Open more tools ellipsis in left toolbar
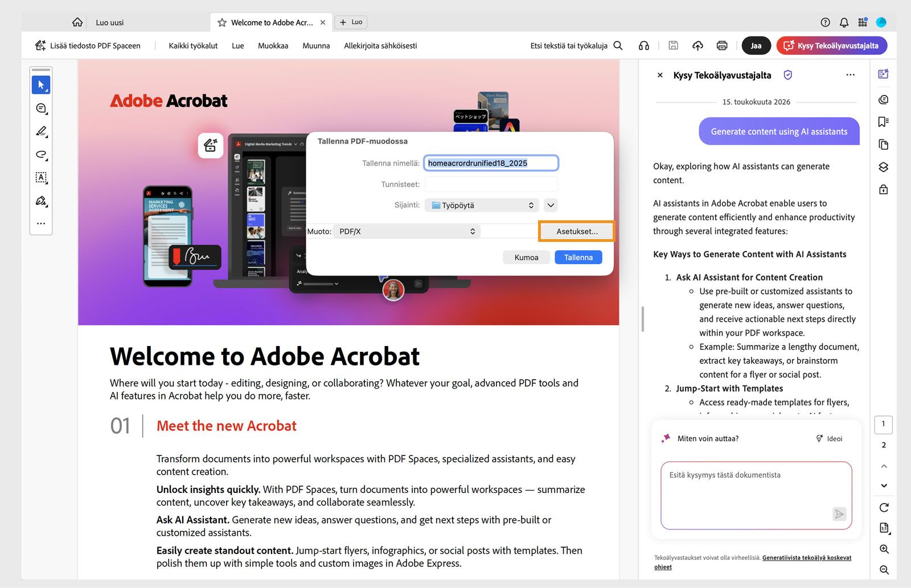This screenshot has height=588, width=911. [x=41, y=224]
